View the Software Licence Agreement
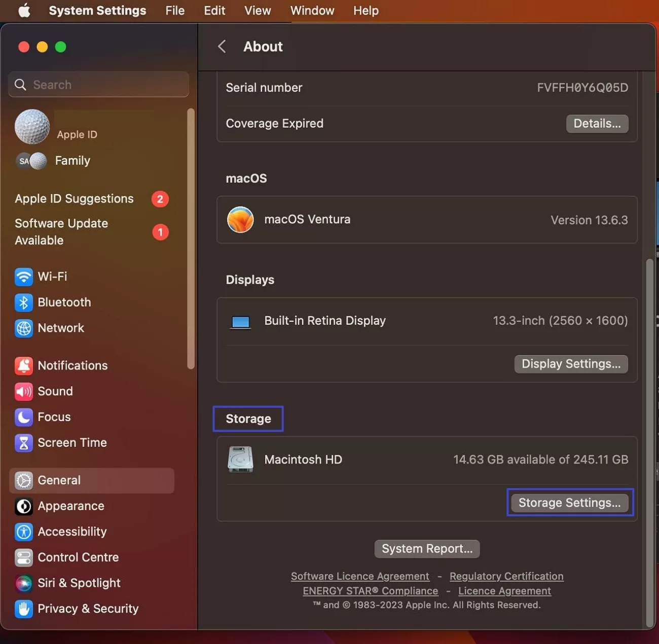The width and height of the screenshot is (659, 644). pos(360,576)
